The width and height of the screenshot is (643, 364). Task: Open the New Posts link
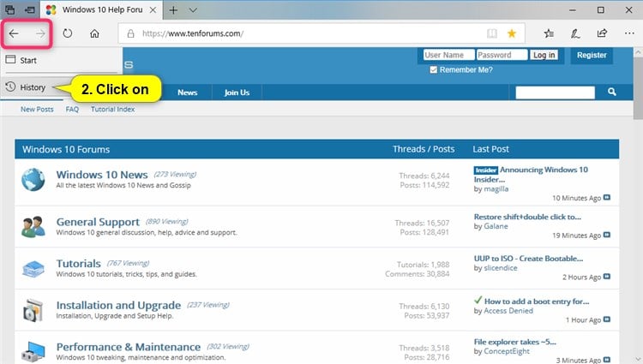click(37, 110)
